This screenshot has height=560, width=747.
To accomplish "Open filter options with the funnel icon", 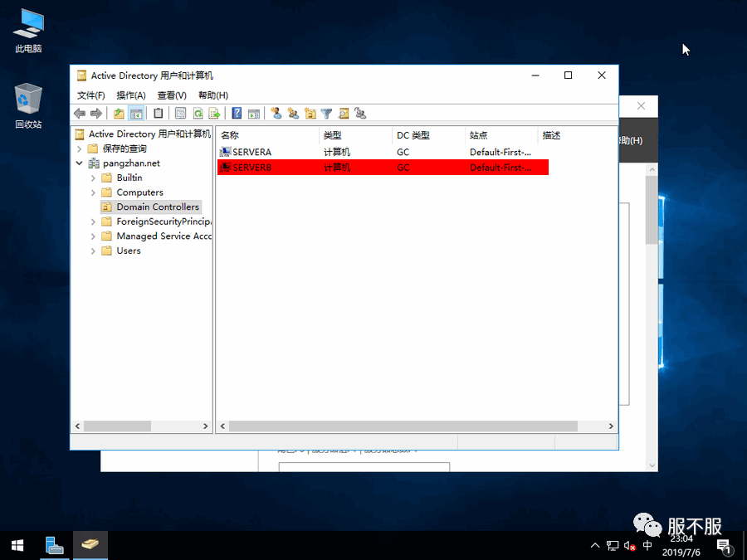I will (x=326, y=114).
